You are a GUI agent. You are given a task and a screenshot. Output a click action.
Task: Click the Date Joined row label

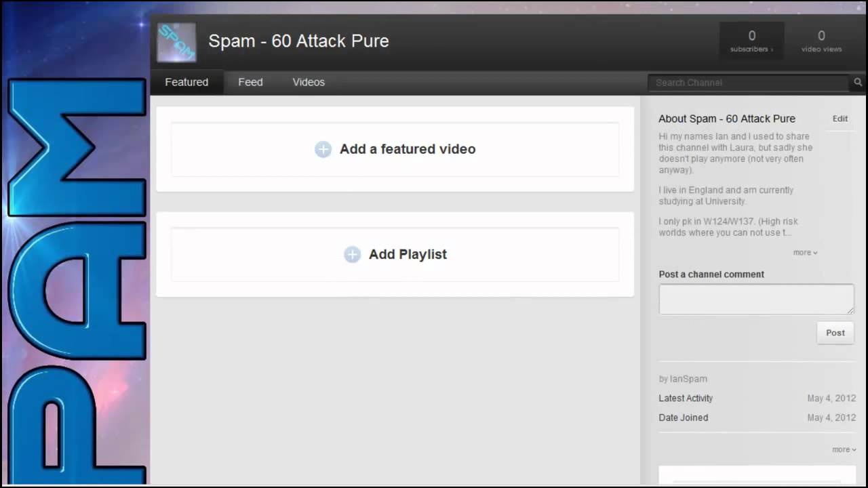coord(684,418)
